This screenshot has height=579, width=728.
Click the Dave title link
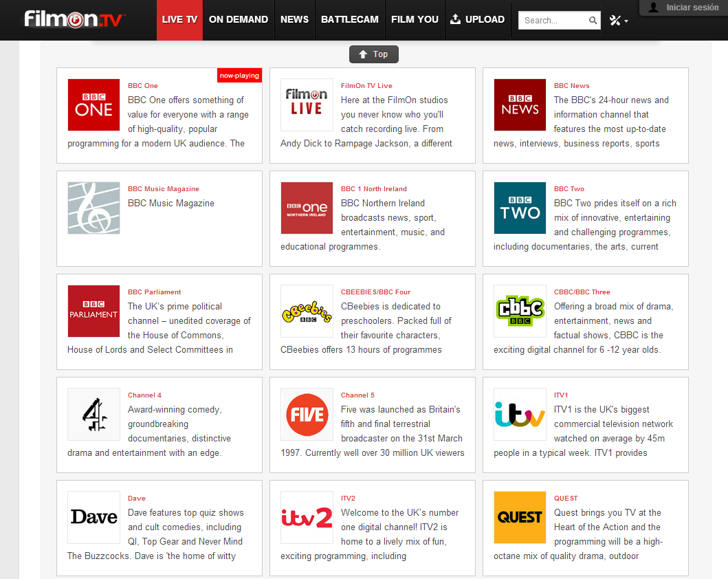pyautogui.click(x=137, y=499)
